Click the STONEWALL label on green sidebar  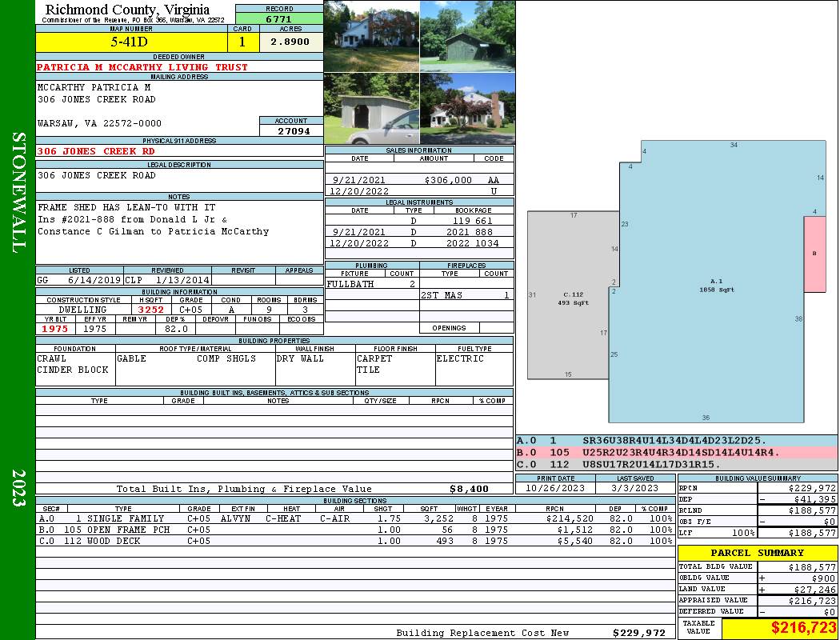pos(18,192)
